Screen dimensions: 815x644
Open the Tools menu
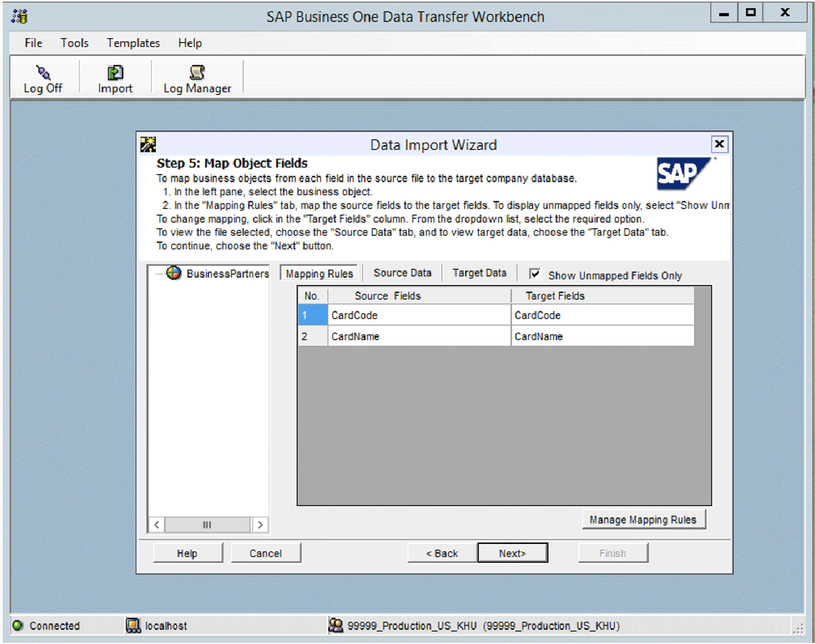click(75, 43)
